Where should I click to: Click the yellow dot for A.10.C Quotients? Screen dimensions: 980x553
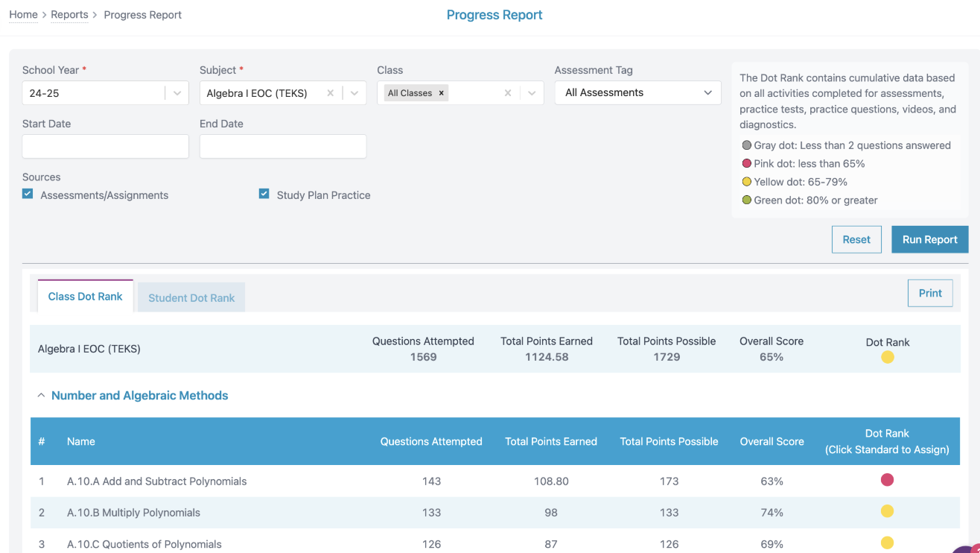tap(887, 543)
